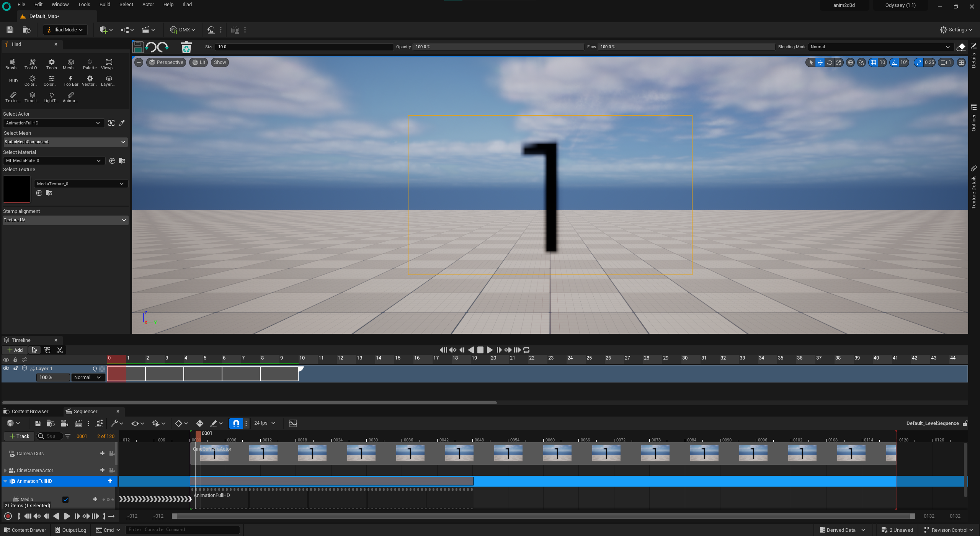980x536 pixels.
Task: Click the Opacity 100.0 % slider
Action: 498,47
